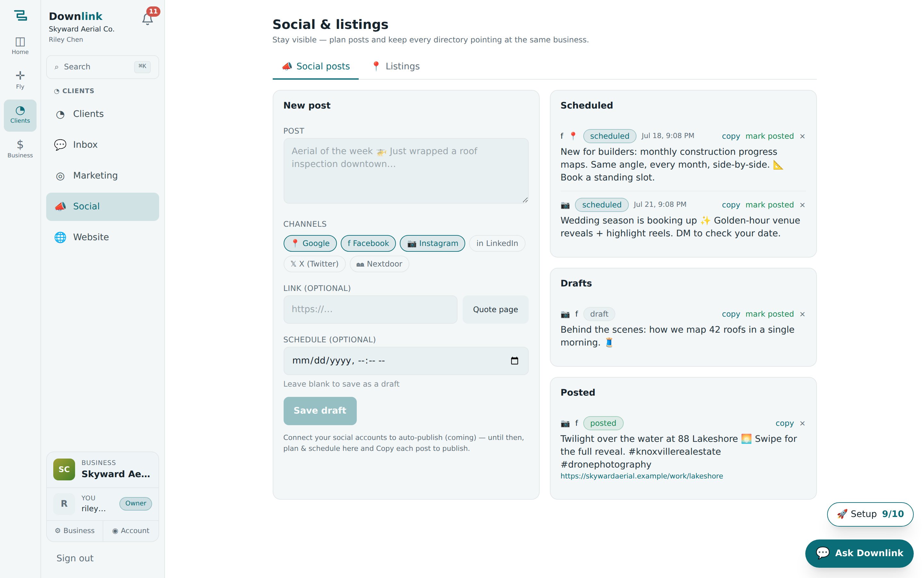Click the globe icon beside Website
Screen dimensions: 924x578
click(x=60, y=237)
